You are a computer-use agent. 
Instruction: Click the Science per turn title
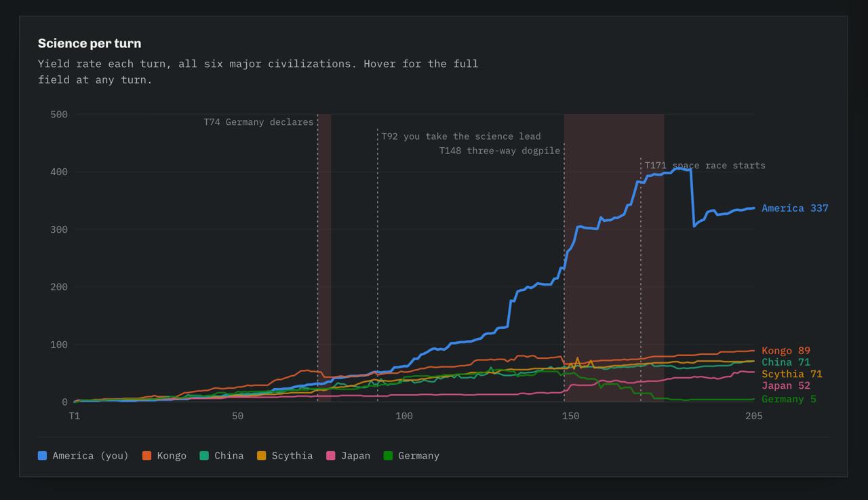pos(90,43)
